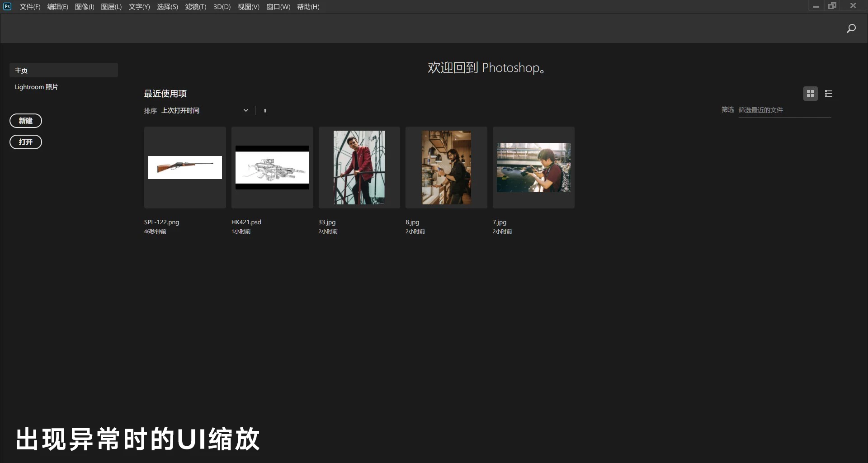Viewport: 868px width, 463px height.
Task: Open the 选择(S) menu
Action: pos(167,7)
